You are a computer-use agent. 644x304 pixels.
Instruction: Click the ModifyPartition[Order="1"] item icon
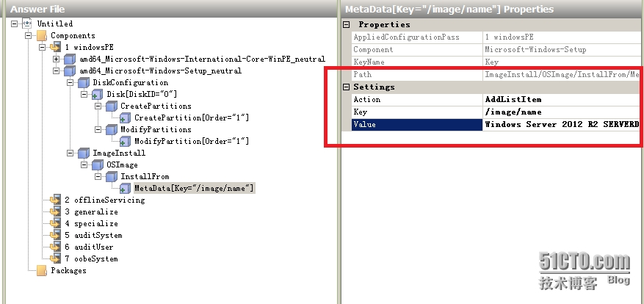coord(126,142)
